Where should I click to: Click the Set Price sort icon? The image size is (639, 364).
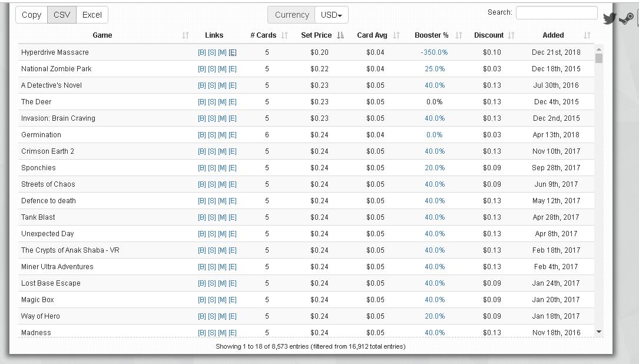point(341,35)
